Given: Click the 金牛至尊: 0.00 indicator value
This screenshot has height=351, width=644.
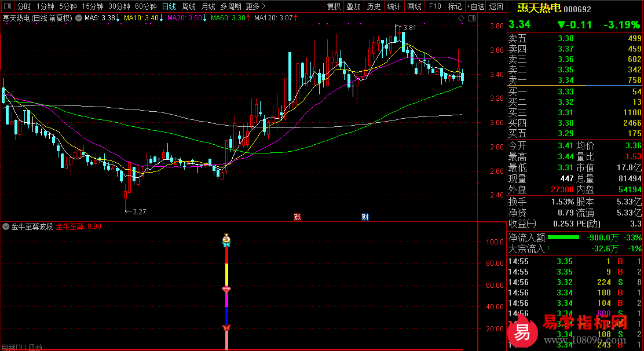Looking at the screenshot, I should 78,226.
